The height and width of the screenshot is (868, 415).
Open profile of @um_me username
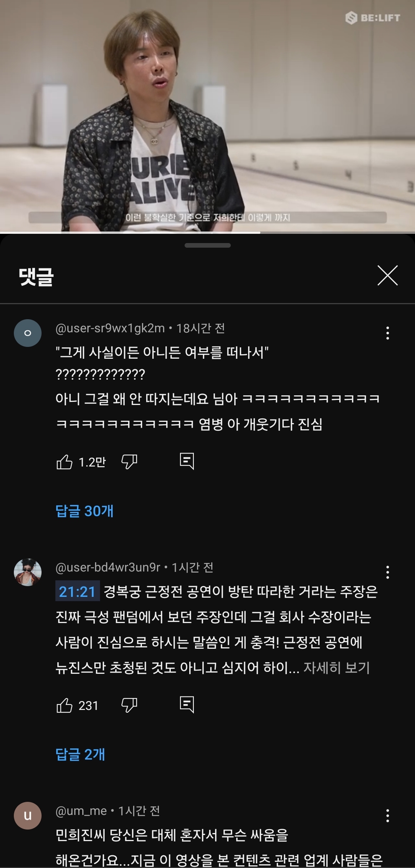(81, 811)
